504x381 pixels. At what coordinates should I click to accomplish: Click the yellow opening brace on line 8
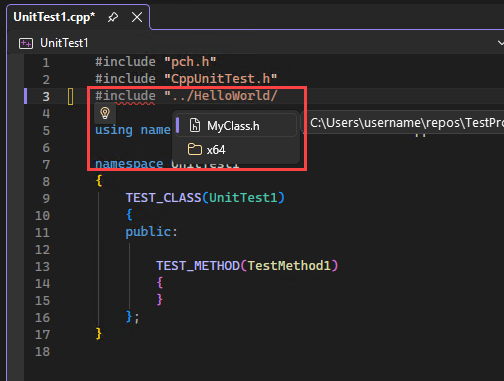(99, 181)
